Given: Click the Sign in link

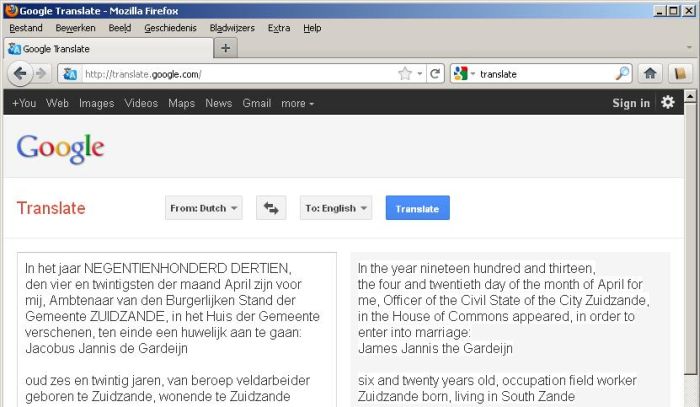Looking at the screenshot, I should 631,103.
